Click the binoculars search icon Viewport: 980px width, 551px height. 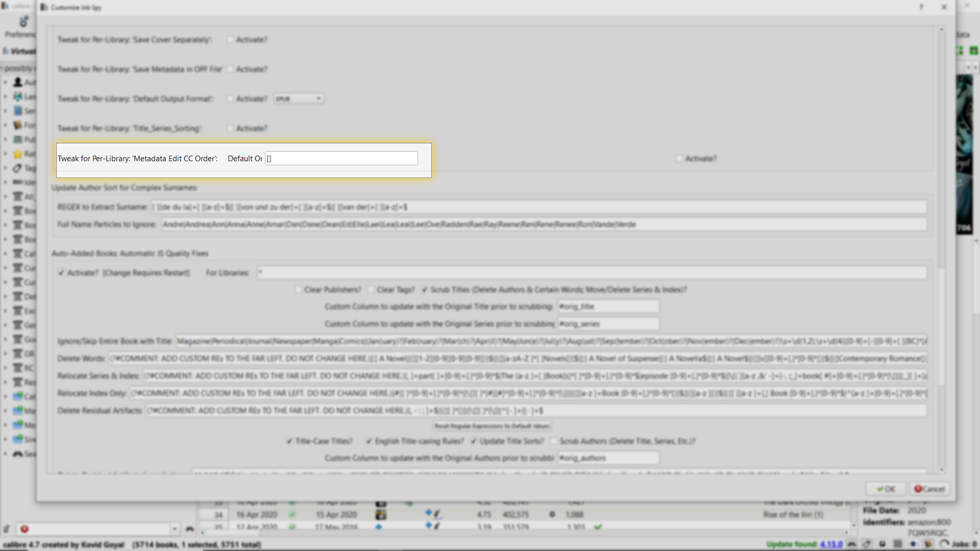click(x=190, y=529)
